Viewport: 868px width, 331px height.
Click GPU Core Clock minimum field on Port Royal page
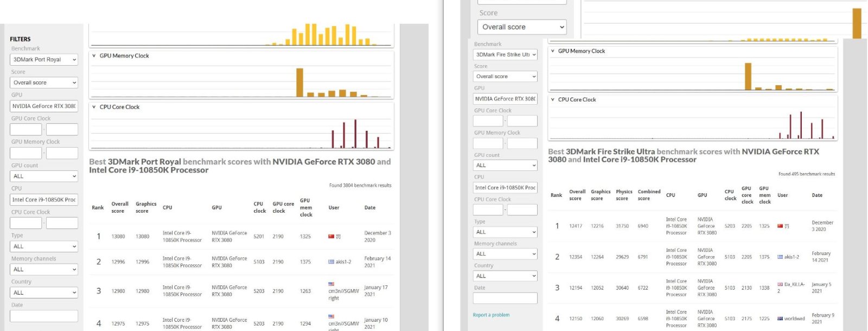point(25,129)
